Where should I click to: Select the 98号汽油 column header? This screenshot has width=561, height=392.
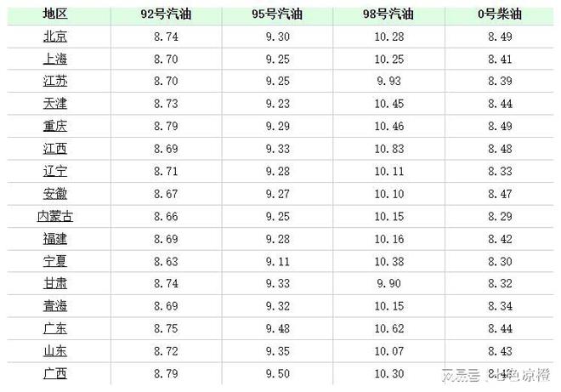point(388,14)
